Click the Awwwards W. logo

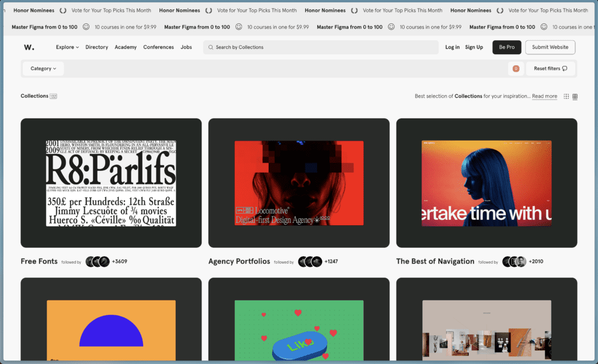[x=29, y=47]
